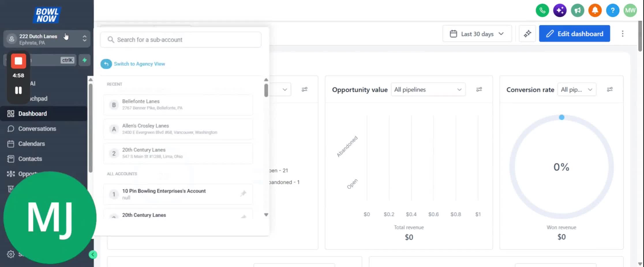This screenshot has width=644, height=267.
Task: Open the Conversion rate filter settings icon
Action: pos(610,90)
